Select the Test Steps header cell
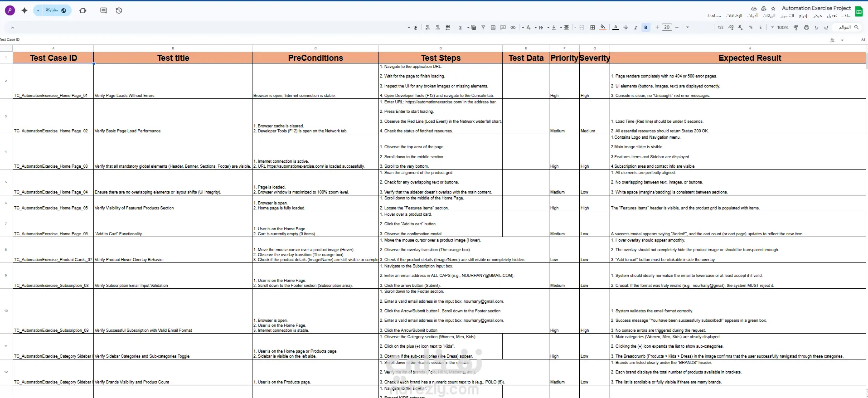This screenshot has height=398, width=868. point(441,58)
